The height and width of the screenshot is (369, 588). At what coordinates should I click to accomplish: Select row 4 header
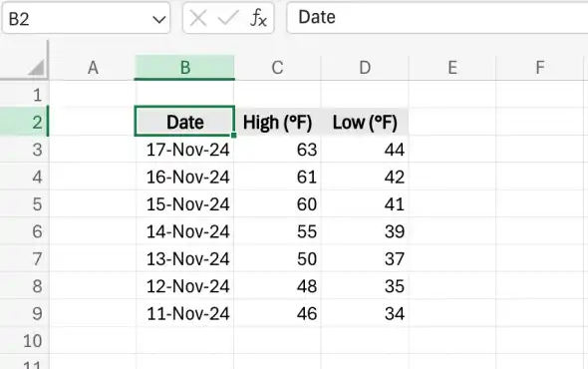(x=24, y=177)
